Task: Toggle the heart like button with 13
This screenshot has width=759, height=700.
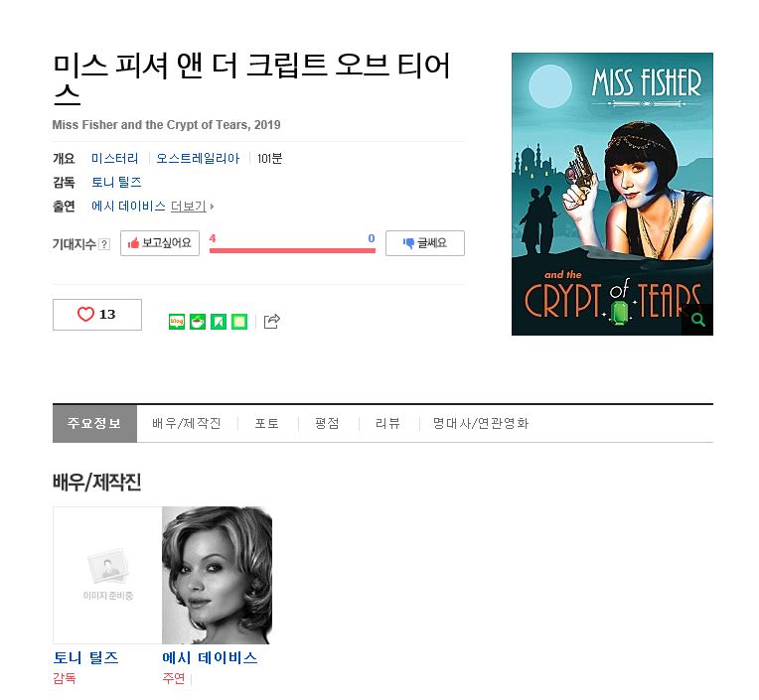Action: click(x=96, y=315)
